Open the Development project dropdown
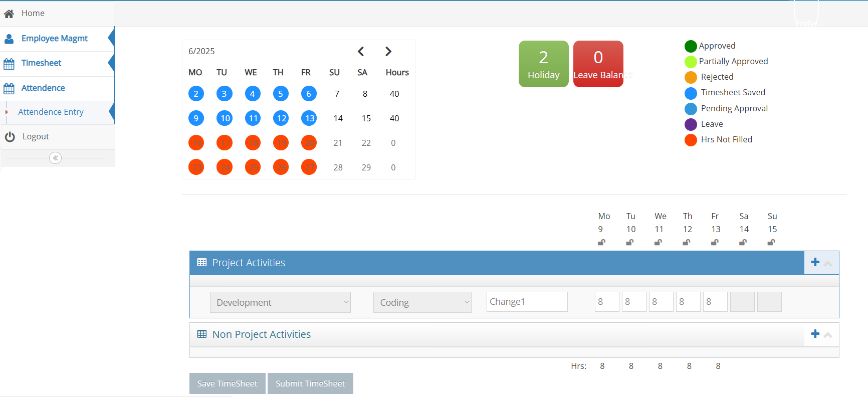 coord(280,302)
